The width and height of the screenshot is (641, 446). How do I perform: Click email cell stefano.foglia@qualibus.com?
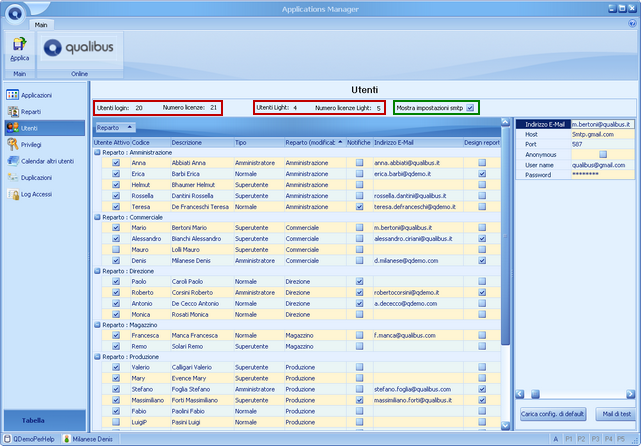click(418, 389)
